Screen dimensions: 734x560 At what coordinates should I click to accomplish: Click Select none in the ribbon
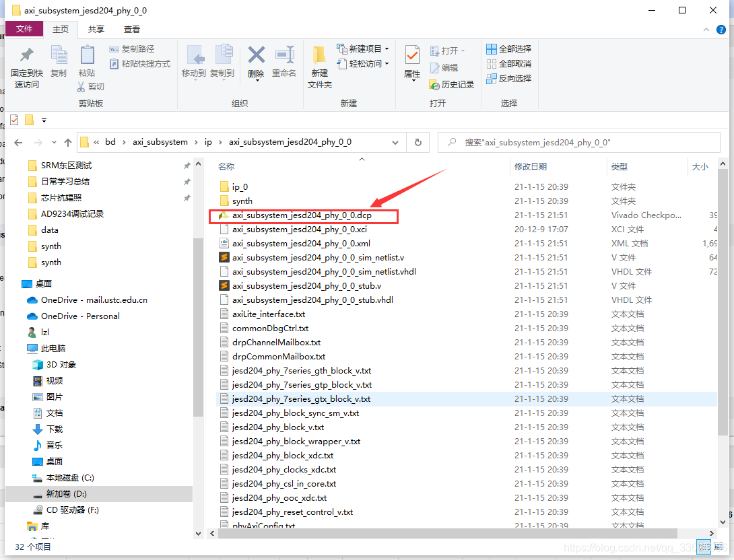click(x=509, y=64)
